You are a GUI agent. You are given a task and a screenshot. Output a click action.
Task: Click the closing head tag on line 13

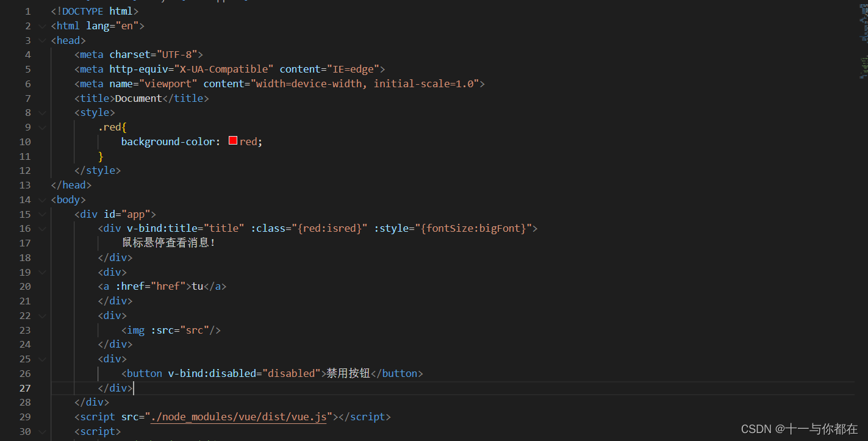pyautogui.click(x=71, y=185)
